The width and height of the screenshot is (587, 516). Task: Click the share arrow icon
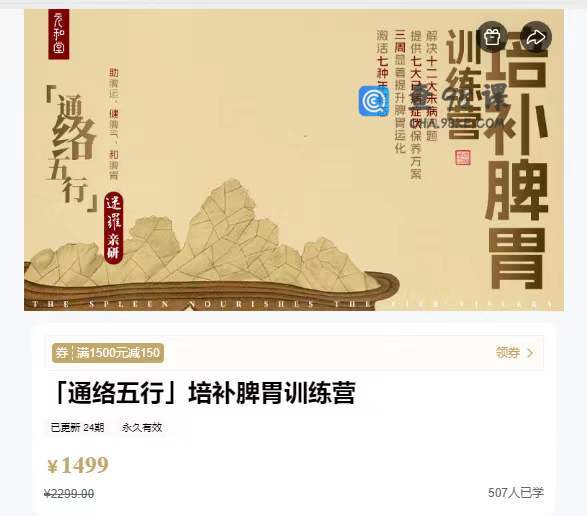point(536,37)
